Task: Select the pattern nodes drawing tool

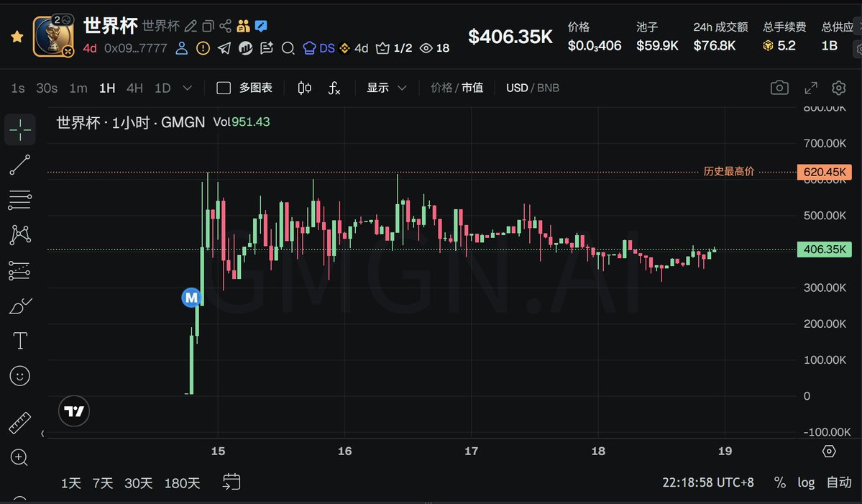Action: [20, 235]
